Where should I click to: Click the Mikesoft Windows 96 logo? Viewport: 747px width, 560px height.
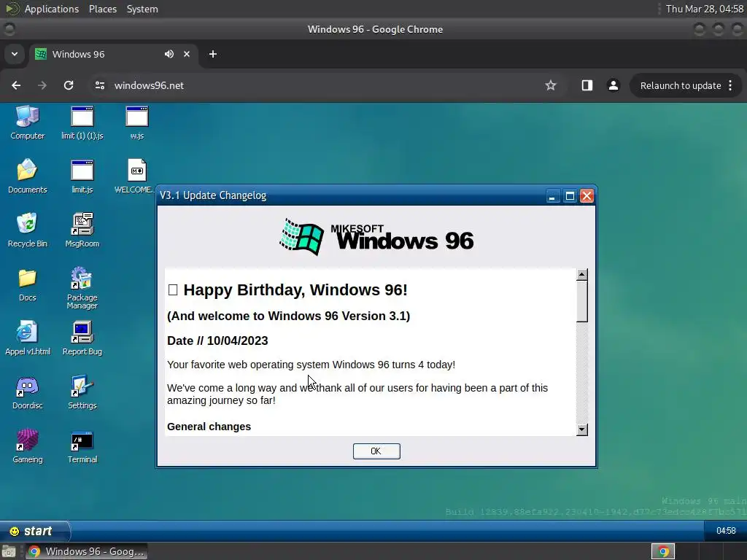pos(376,237)
